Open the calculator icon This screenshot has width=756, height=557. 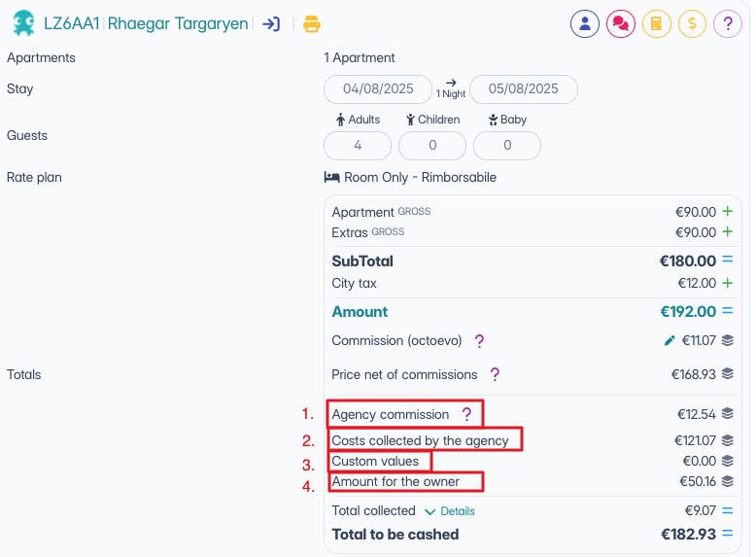(656, 23)
